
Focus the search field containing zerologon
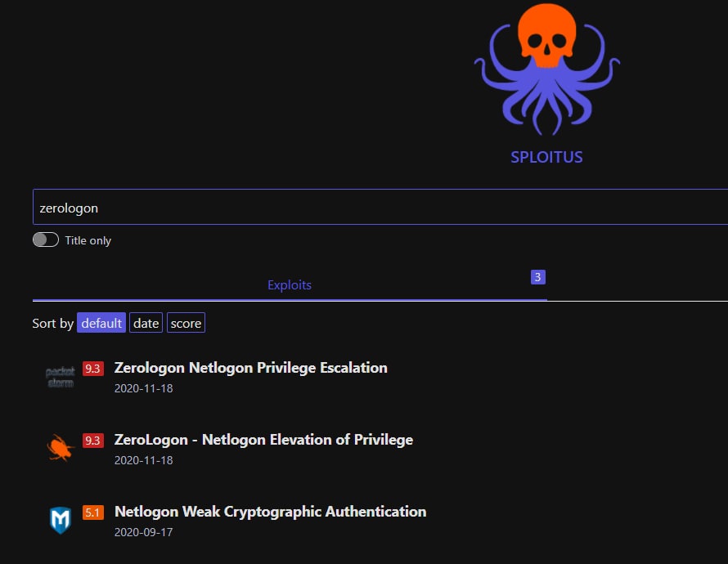pyautogui.click(x=380, y=207)
